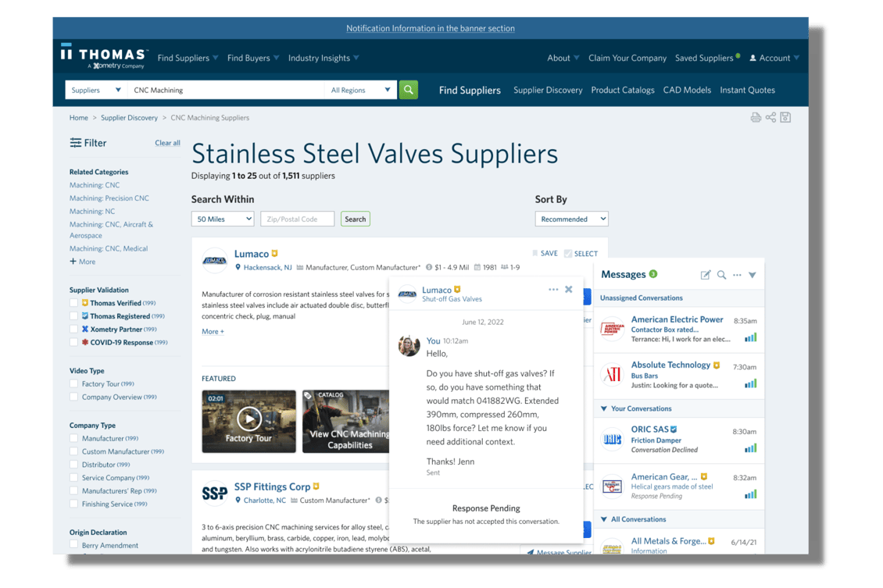Open the Recommended sort dropdown
The height and width of the screenshot is (588, 883).
571,219
